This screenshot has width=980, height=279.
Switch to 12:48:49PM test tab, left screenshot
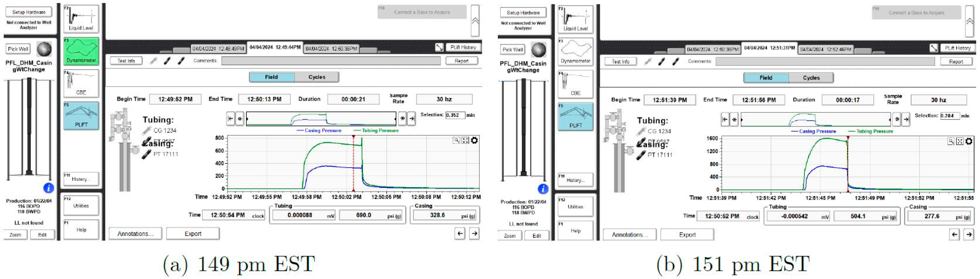coord(218,49)
